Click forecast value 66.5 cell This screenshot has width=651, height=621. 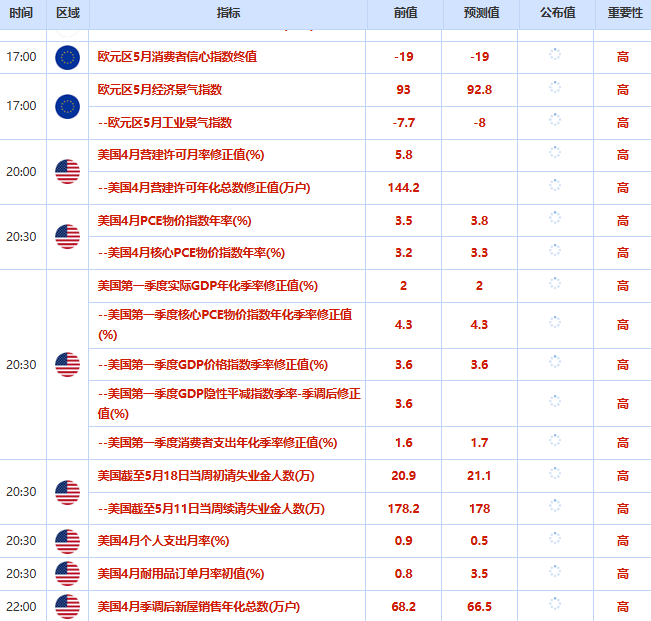(x=480, y=607)
